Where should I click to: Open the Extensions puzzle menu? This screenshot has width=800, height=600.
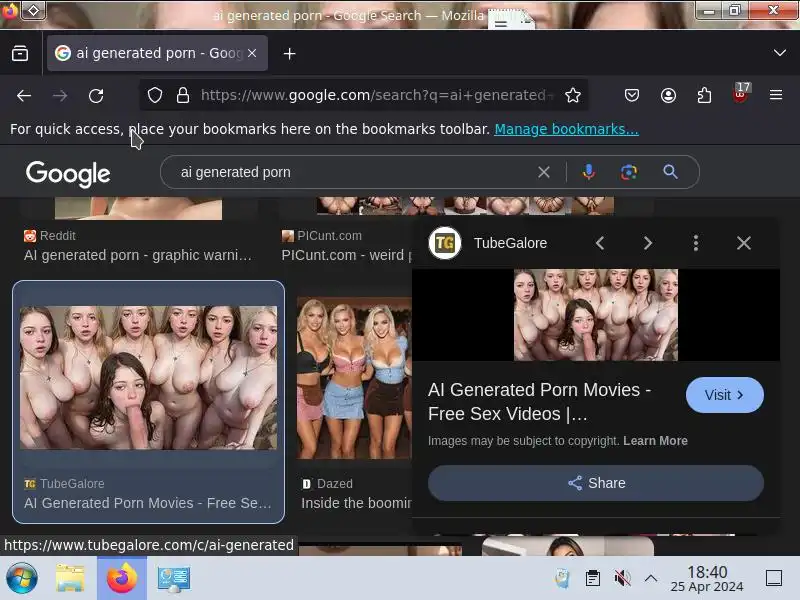pos(704,95)
